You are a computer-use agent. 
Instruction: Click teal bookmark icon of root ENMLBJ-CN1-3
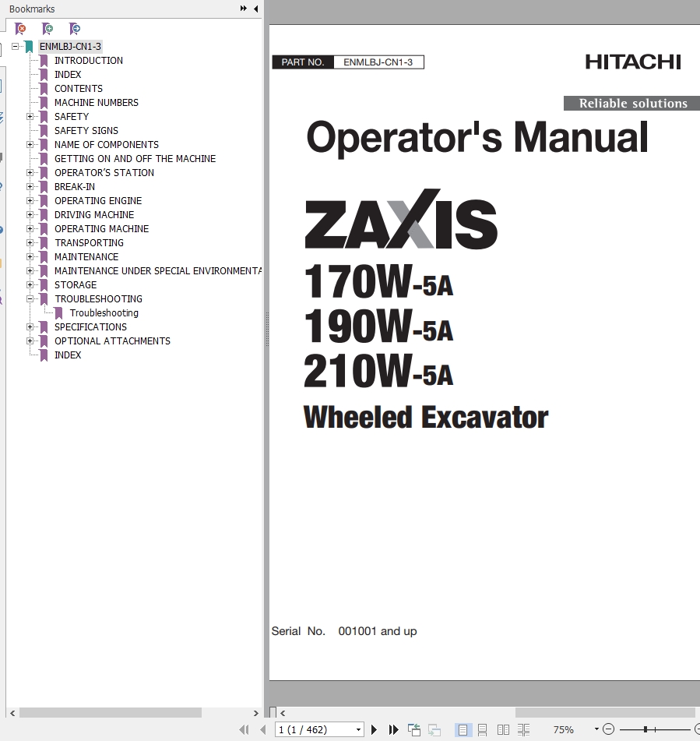pos(30,47)
